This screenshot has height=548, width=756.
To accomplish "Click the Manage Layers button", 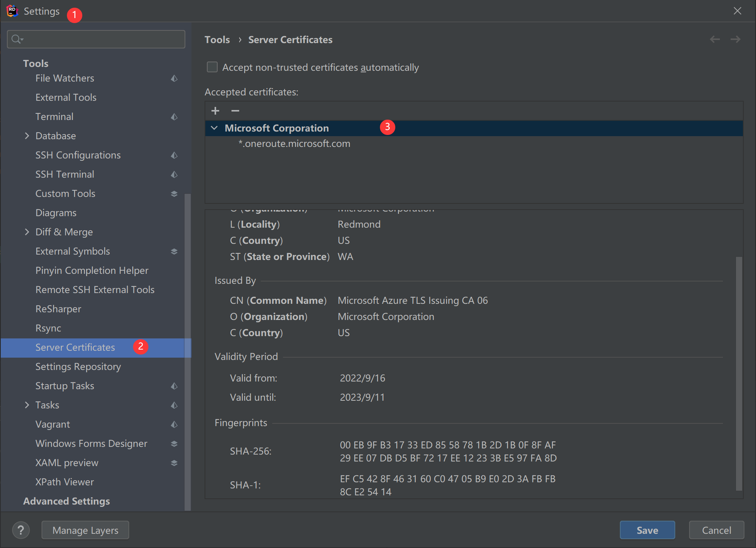I will (x=85, y=530).
